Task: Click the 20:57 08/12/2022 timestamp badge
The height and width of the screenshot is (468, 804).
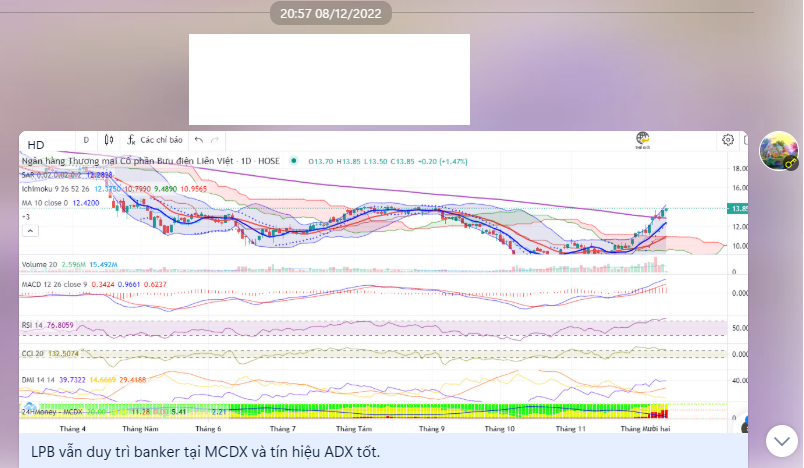Action: [331, 13]
